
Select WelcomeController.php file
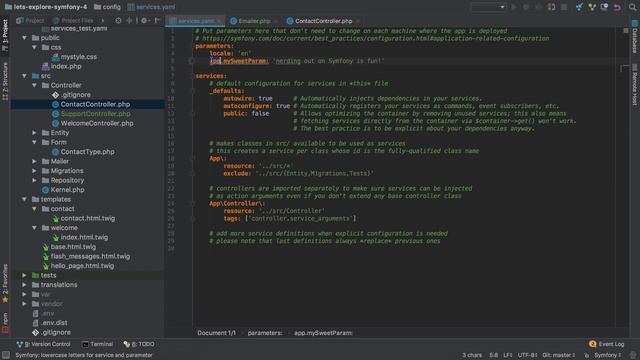[97, 123]
